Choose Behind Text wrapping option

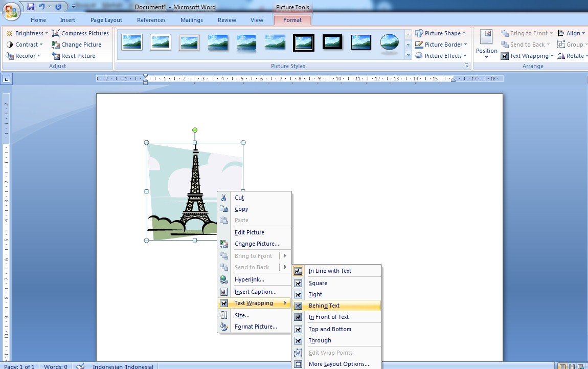[x=337, y=306]
